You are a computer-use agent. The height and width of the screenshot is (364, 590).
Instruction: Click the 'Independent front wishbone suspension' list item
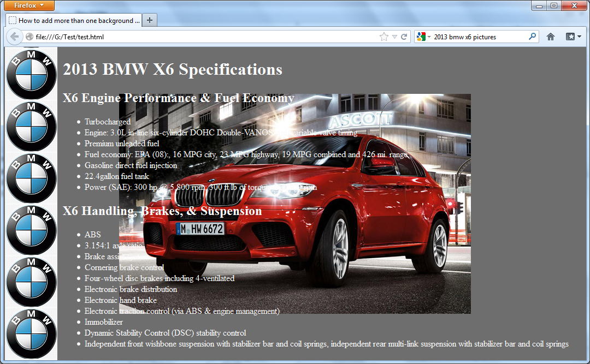click(x=326, y=344)
